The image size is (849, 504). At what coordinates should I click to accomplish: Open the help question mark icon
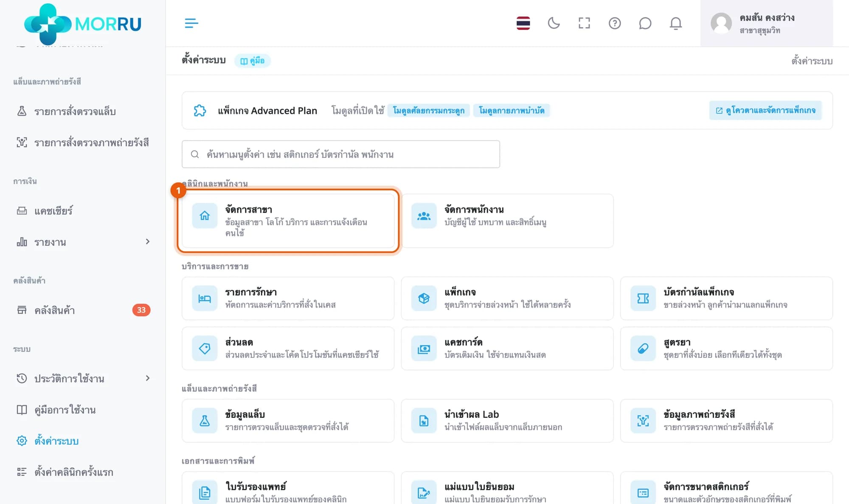[x=615, y=23]
